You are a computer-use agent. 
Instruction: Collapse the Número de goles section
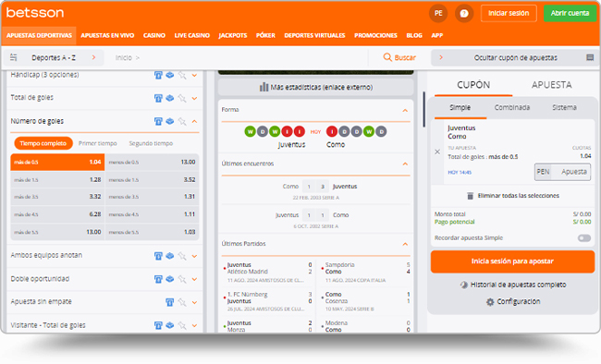(194, 121)
